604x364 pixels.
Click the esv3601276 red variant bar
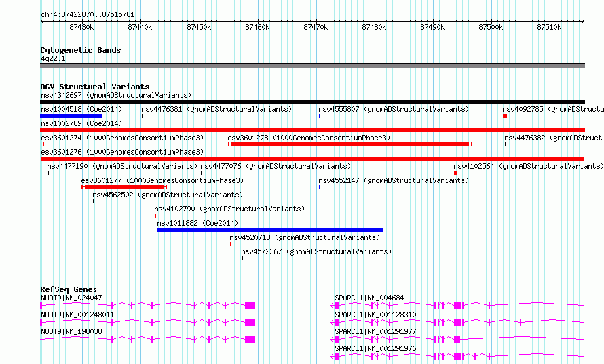tap(312, 159)
